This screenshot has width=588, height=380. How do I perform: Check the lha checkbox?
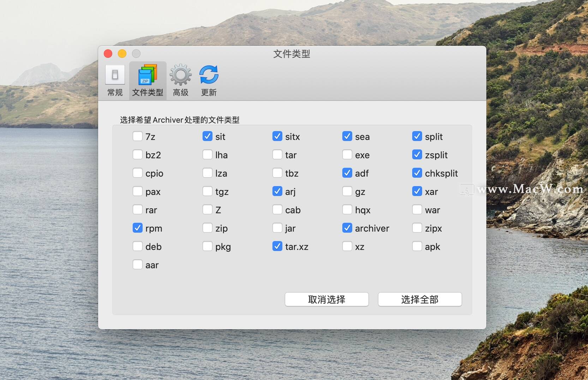(208, 154)
